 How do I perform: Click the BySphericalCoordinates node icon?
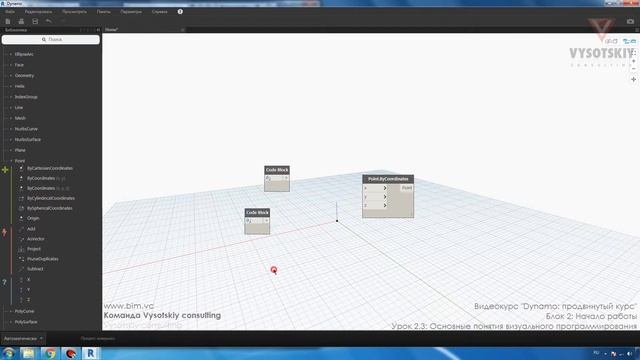21,208
